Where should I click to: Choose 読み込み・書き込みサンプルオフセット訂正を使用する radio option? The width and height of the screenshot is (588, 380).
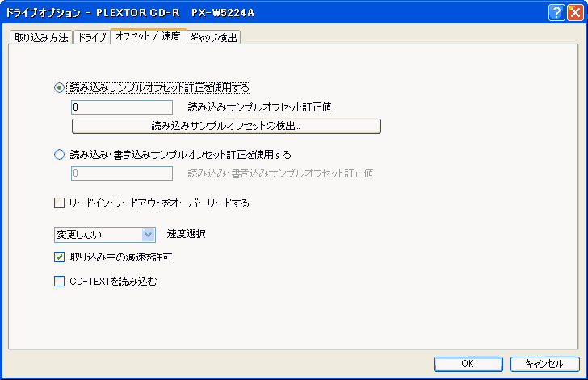pyautogui.click(x=59, y=154)
